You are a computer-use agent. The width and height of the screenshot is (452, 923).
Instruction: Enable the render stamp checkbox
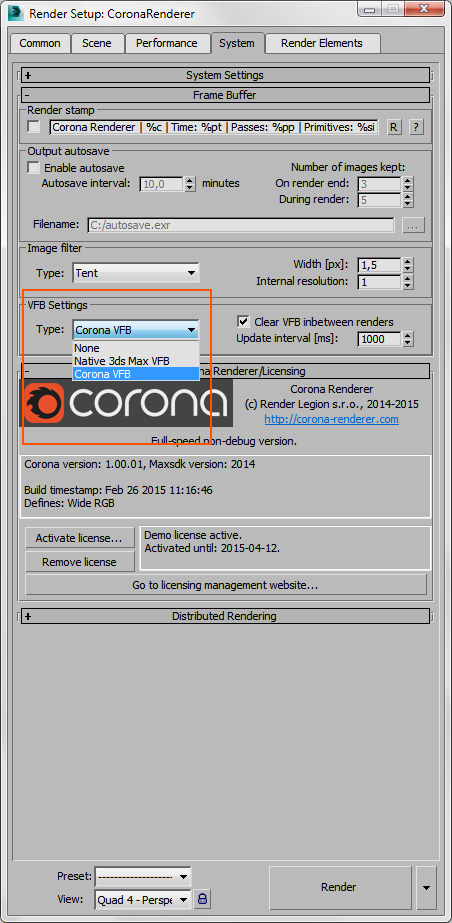click(35, 127)
